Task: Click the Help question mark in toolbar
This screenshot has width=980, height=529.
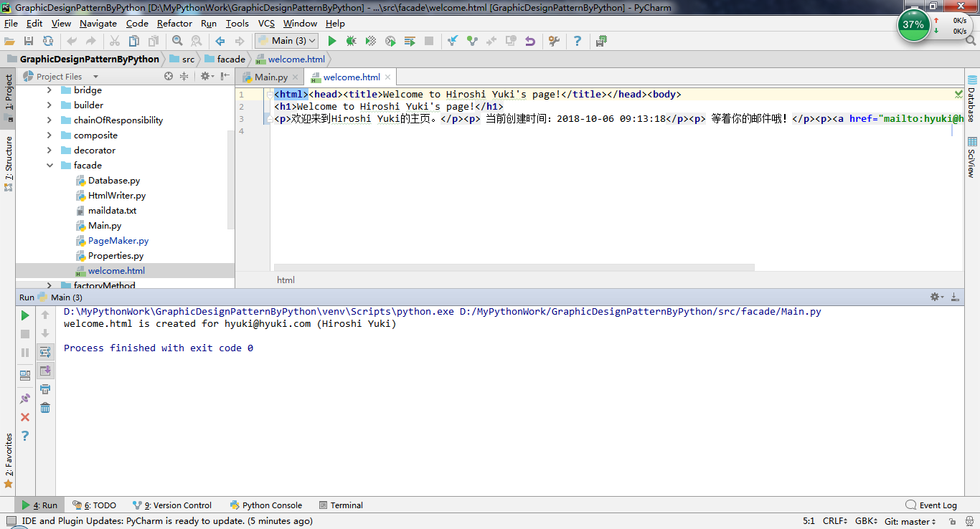Action: coord(578,41)
